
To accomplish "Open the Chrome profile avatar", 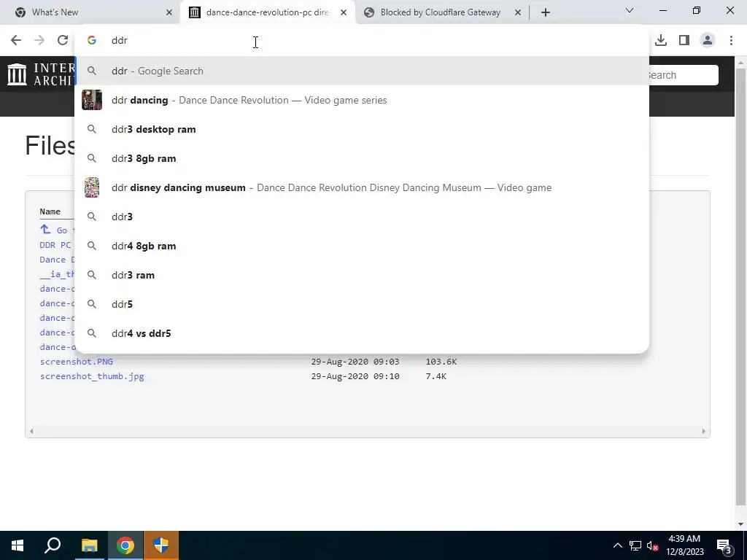I will [x=708, y=41].
